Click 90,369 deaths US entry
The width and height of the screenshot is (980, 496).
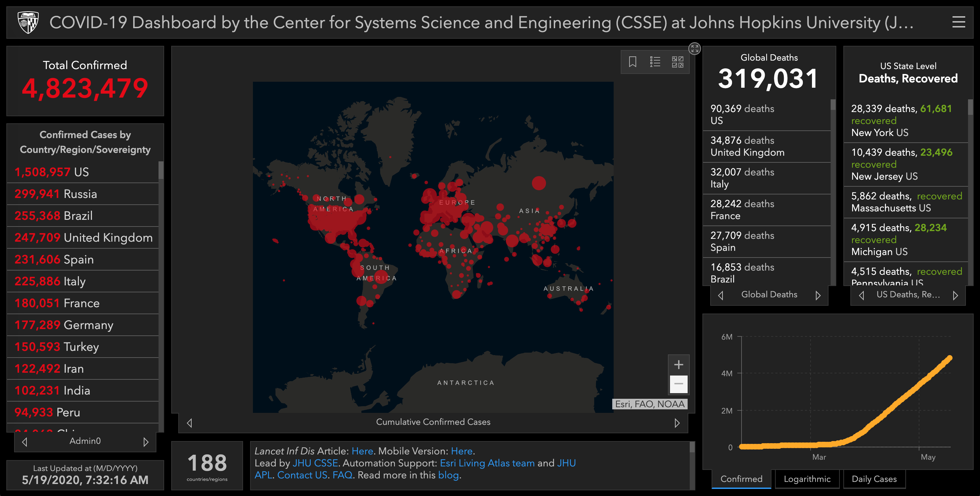click(x=767, y=114)
